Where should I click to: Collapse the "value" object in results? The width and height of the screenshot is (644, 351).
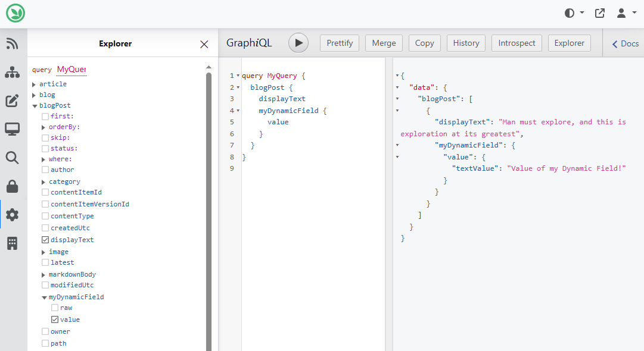(397, 157)
